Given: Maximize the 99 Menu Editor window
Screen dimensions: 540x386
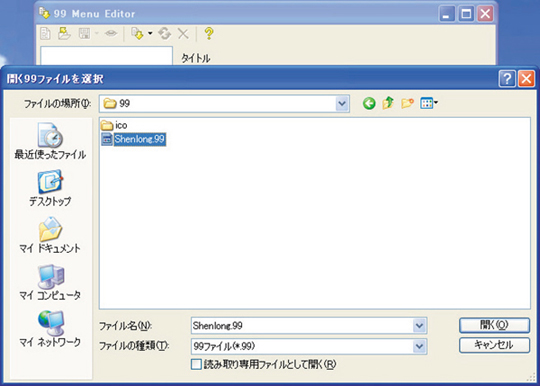Looking at the screenshot, I should pos(466,14).
